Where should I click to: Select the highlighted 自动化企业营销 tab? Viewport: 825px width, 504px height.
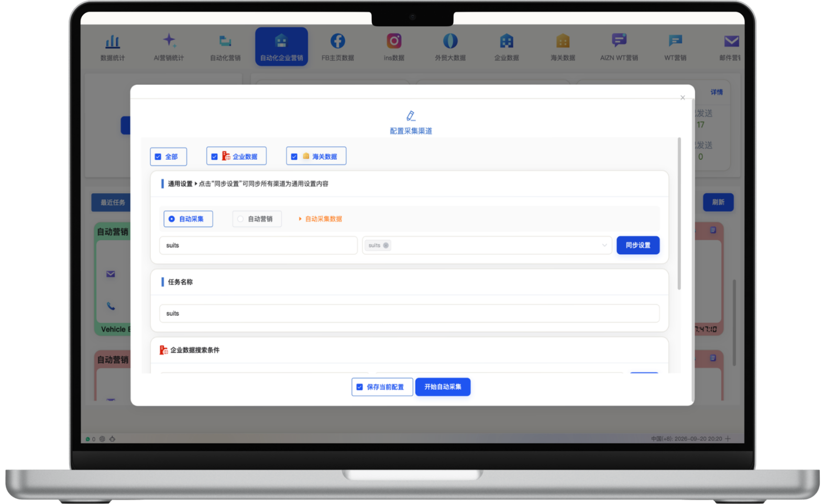[281, 47]
